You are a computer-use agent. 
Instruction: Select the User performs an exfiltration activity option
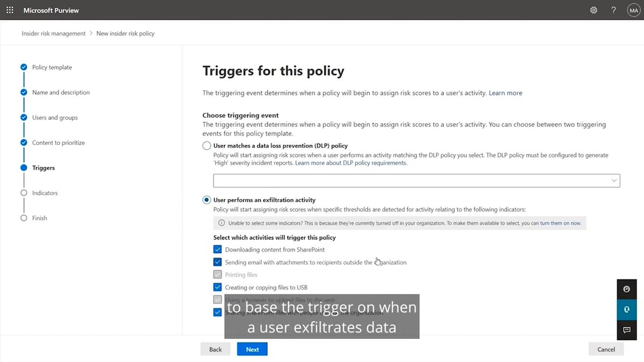point(207,200)
